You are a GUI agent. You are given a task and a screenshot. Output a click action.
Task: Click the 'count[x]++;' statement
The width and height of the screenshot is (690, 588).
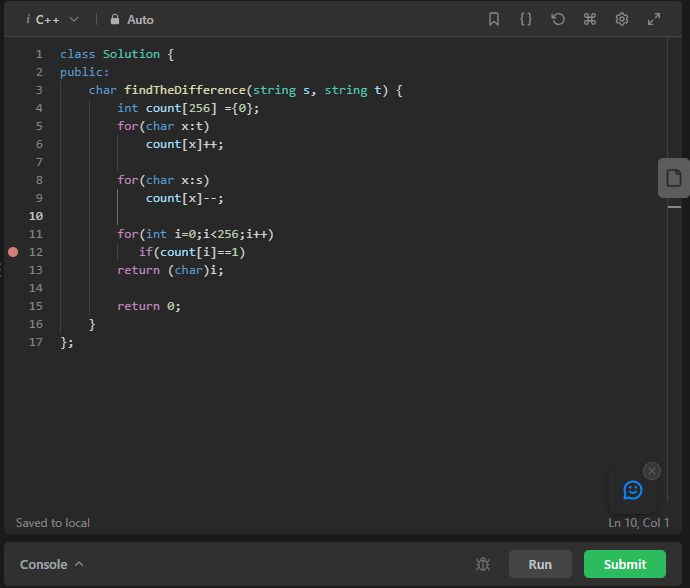185,144
